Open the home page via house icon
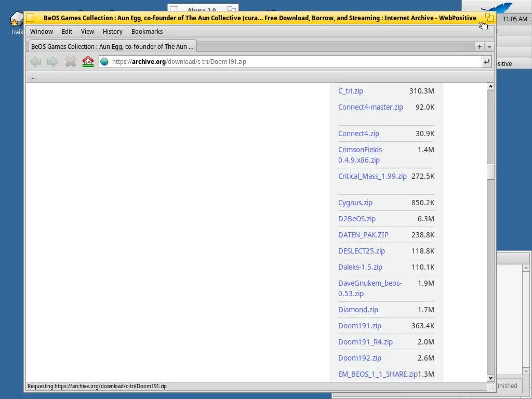Image resolution: width=532 pixels, height=399 pixels. point(88,62)
